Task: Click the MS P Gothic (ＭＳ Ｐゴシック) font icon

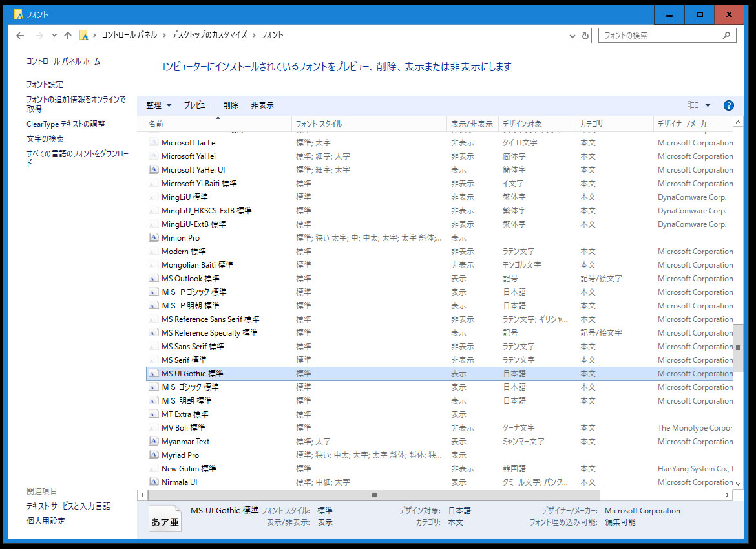Action: pyautogui.click(x=153, y=292)
